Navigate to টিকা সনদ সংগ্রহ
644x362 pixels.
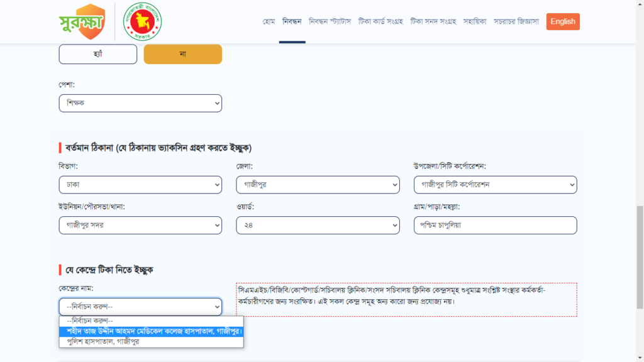[433, 21]
